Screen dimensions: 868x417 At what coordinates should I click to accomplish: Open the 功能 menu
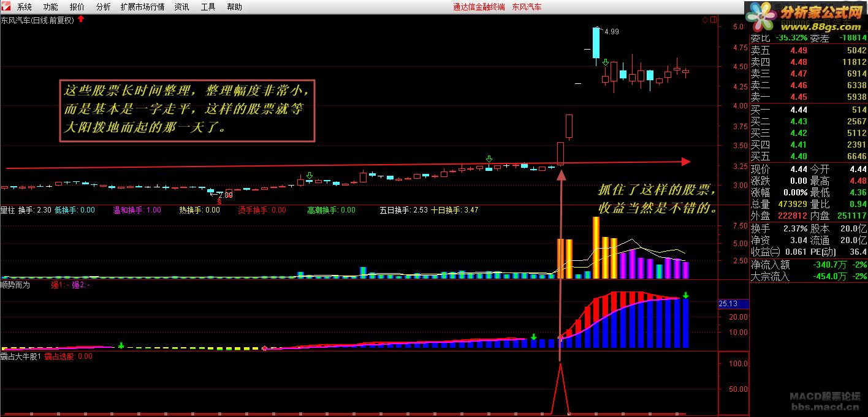click(51, 7)
